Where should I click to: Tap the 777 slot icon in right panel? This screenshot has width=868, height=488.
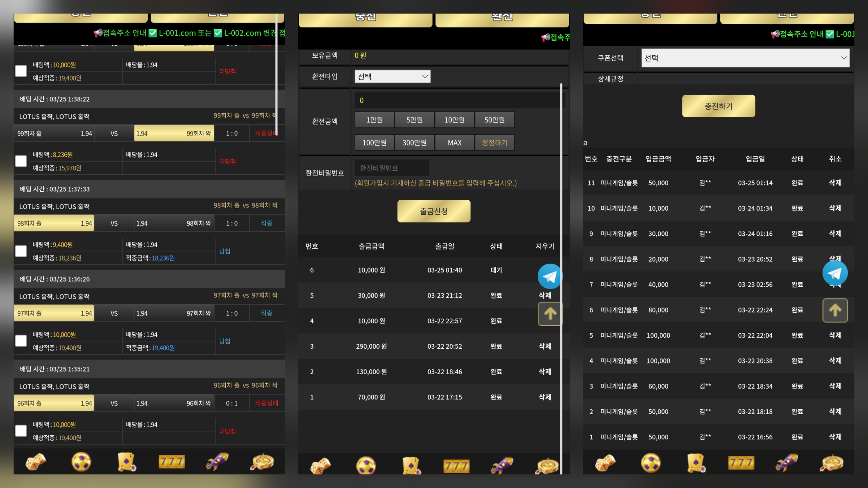(741, 463)
